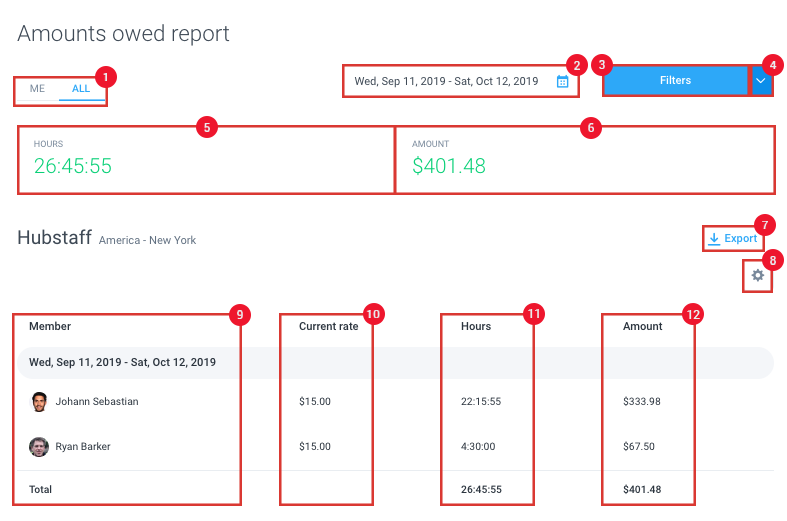Open the date range picker field
Screen dimensions: 787x521
point(460,81)
